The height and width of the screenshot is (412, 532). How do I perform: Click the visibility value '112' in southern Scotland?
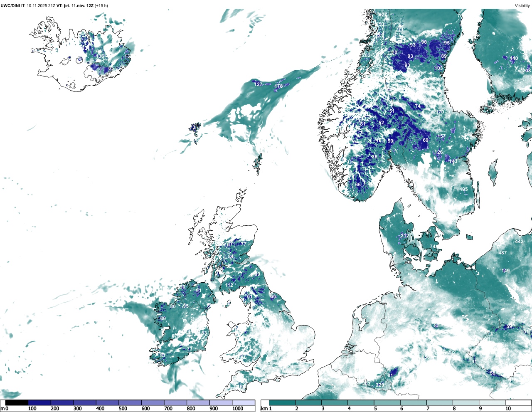point(229,285)
